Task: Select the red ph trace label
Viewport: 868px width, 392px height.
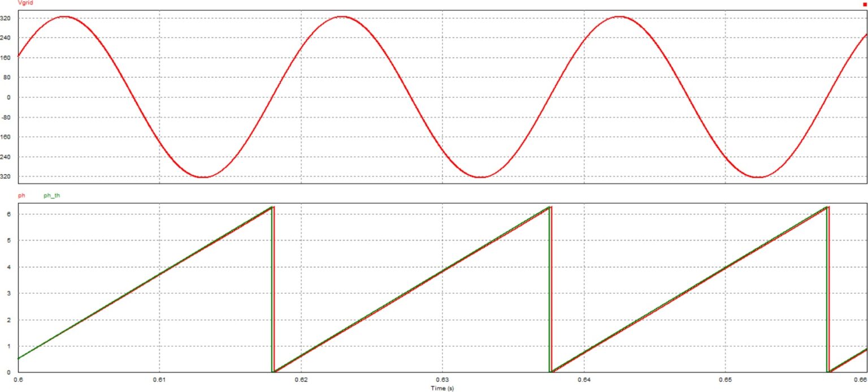Action: click(x=21, y=196)
